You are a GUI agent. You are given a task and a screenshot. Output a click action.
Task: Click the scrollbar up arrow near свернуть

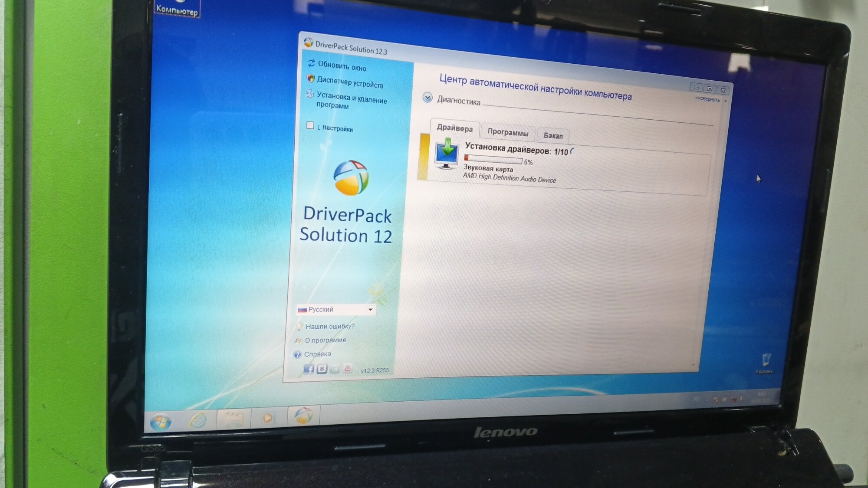726,101
